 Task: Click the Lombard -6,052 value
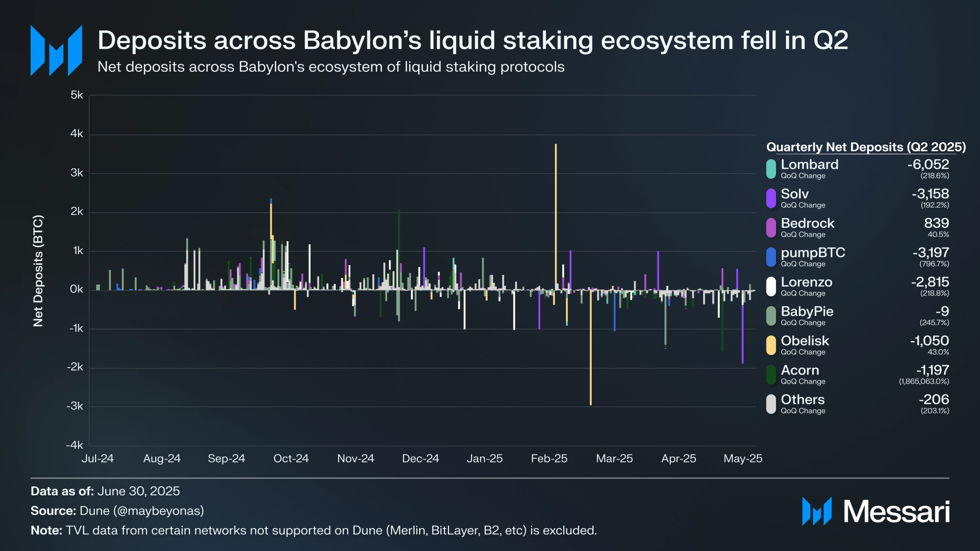coord(928,164)
